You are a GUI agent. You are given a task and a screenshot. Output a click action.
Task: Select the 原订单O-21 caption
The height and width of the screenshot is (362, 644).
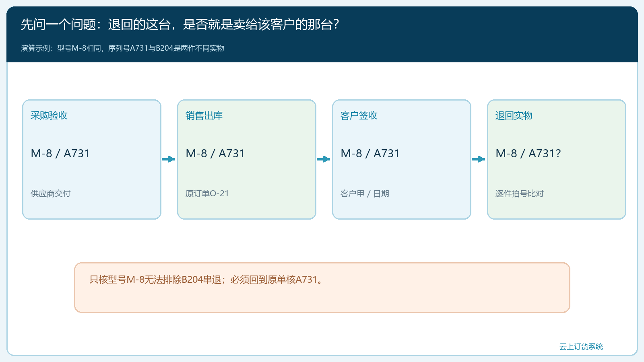click(x=207, y=193)
